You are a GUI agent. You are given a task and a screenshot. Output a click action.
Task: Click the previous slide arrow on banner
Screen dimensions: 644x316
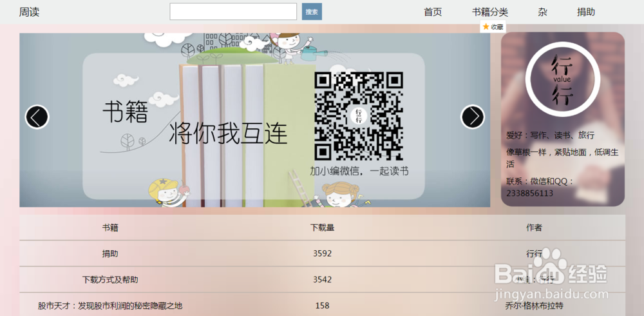(x=37, y=117)
